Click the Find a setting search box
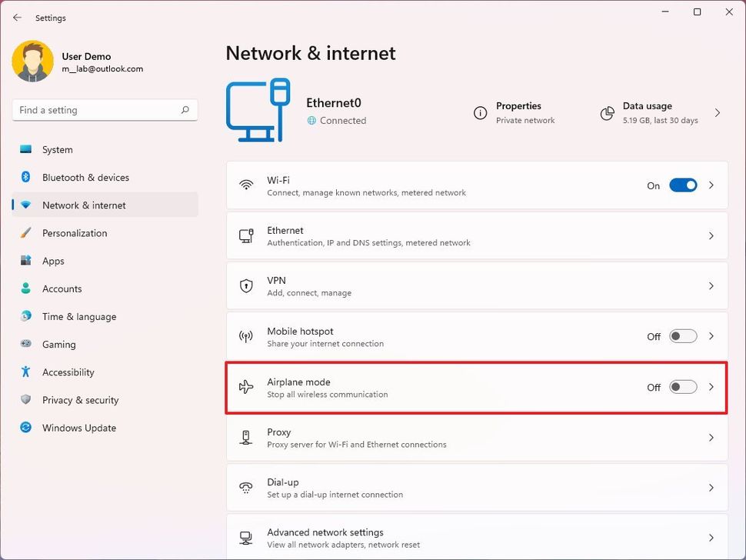Viewport: 746px width, 560px height. (104, 110)
